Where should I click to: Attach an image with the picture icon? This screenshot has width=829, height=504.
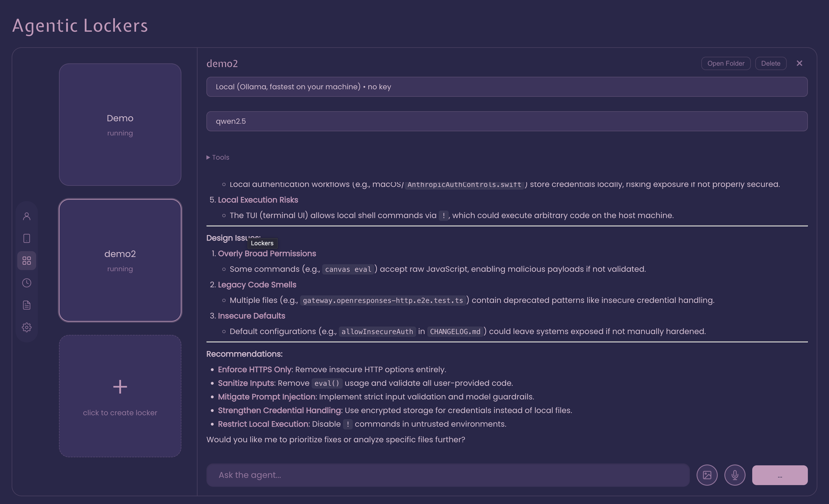pyautogui.click(x=707, y=475)
